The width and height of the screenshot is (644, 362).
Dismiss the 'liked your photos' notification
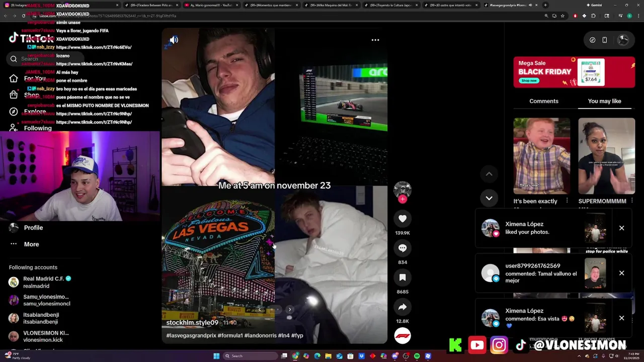[x=621, y=228]
